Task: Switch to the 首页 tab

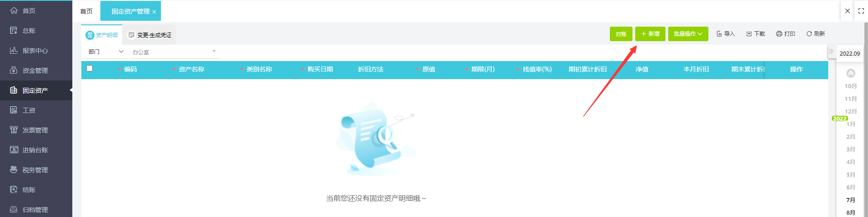Action: pos(86,11)
